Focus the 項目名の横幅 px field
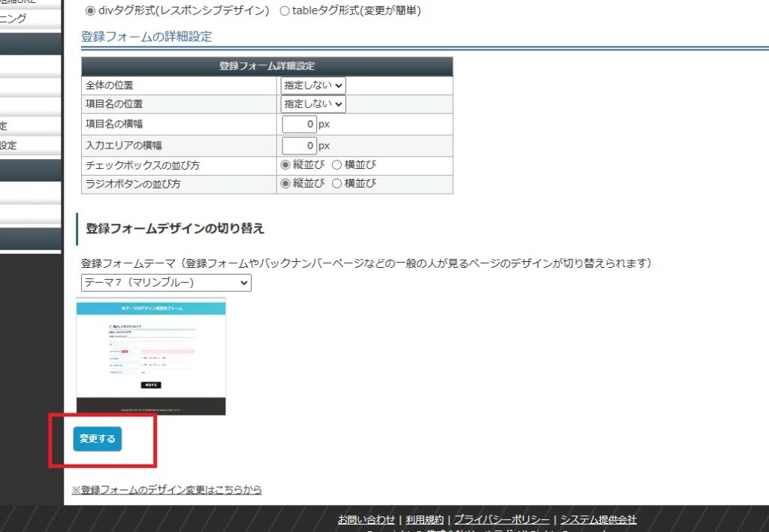The height and width of the screenshot is (532, 769). click(299, 125)
